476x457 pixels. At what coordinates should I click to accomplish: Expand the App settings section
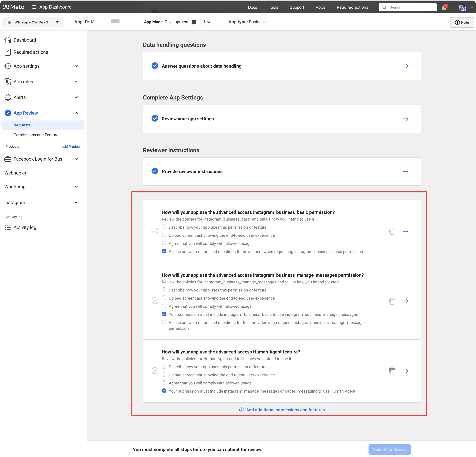click(76, 66)
